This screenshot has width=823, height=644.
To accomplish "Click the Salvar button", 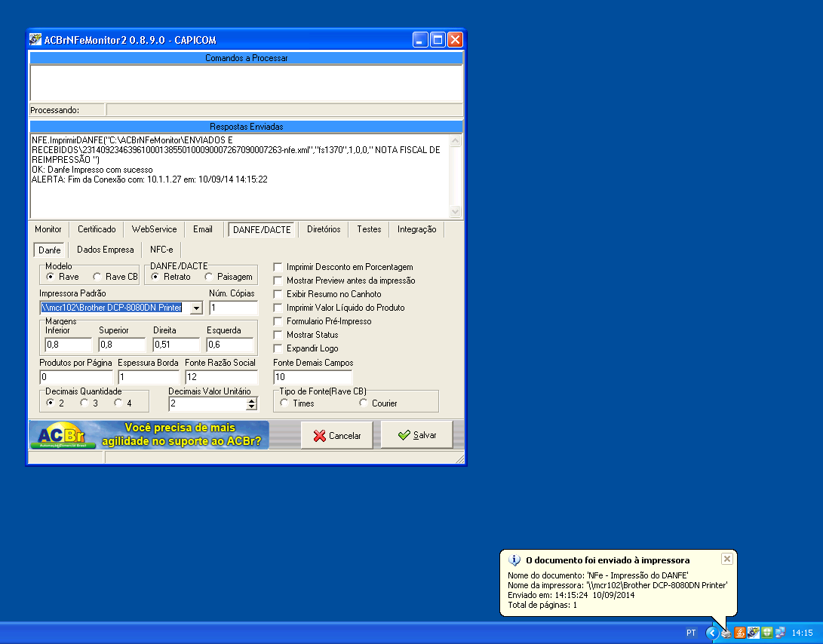I will [x=416, y=434].
